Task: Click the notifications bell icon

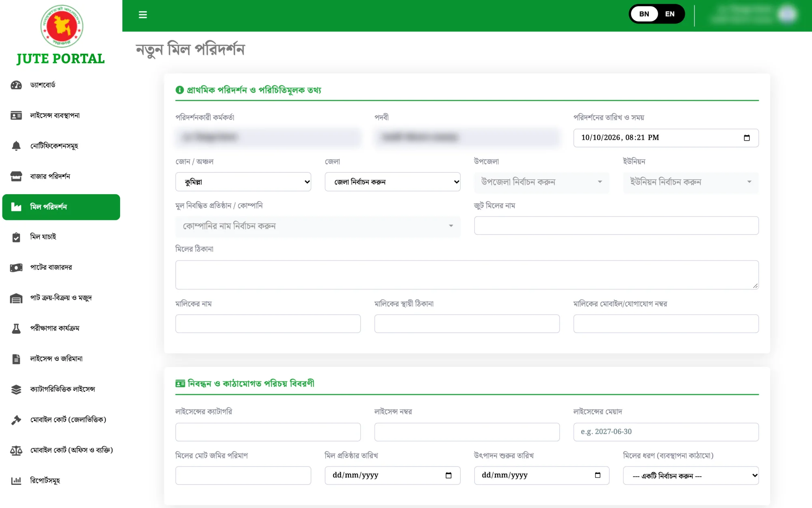Action: (16, 146)
